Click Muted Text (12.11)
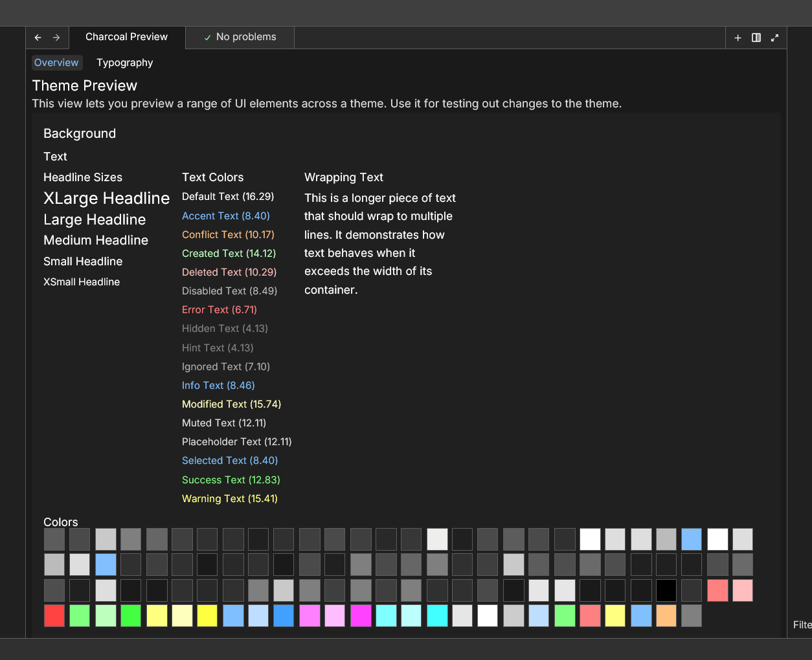 pyautogui.click(x=224, y=423)
